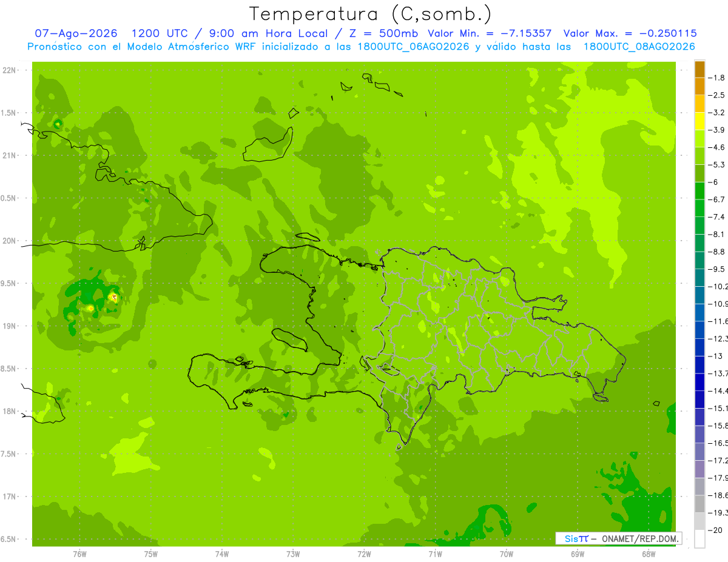Click the '73W' longitude label
Image resolution: width=728 pixels, height=562 pixels.
293,554
